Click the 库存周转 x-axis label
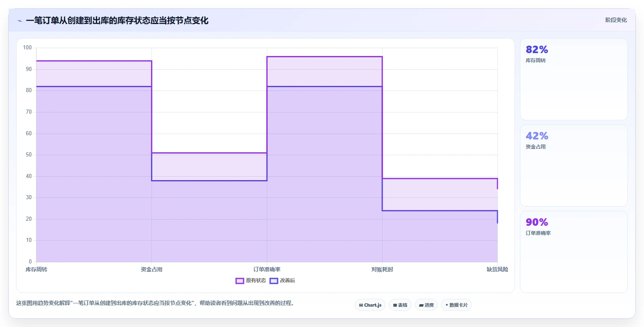The height and width of the screenshot is (327, 644). pyautogui.click(x=37, y=270)
